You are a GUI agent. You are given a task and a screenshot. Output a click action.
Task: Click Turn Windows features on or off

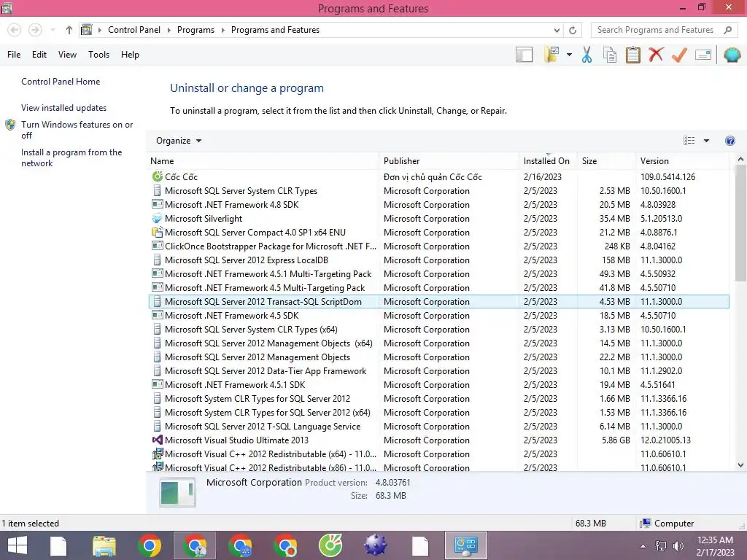click(77, 130)
